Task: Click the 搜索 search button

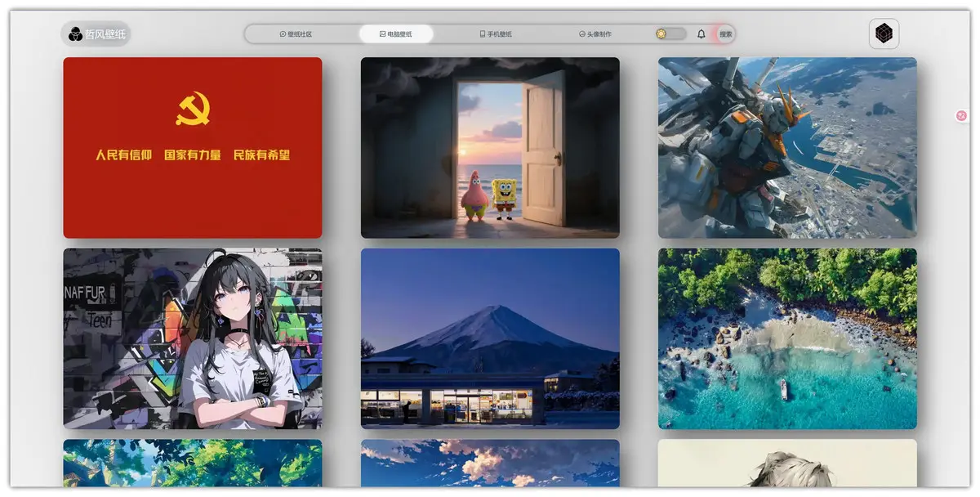Action: (725, 34)
